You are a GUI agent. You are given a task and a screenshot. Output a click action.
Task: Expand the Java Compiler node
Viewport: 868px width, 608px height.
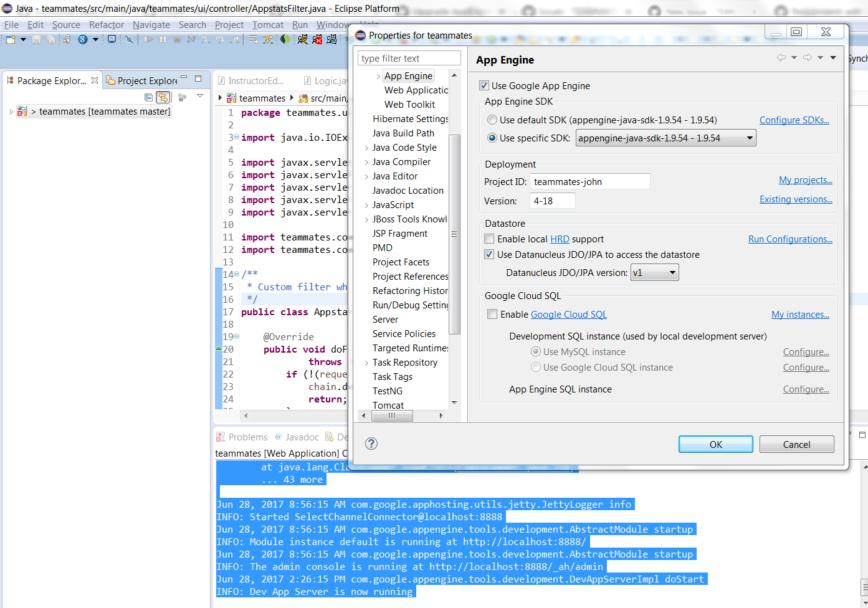click(x=366, y=162)
